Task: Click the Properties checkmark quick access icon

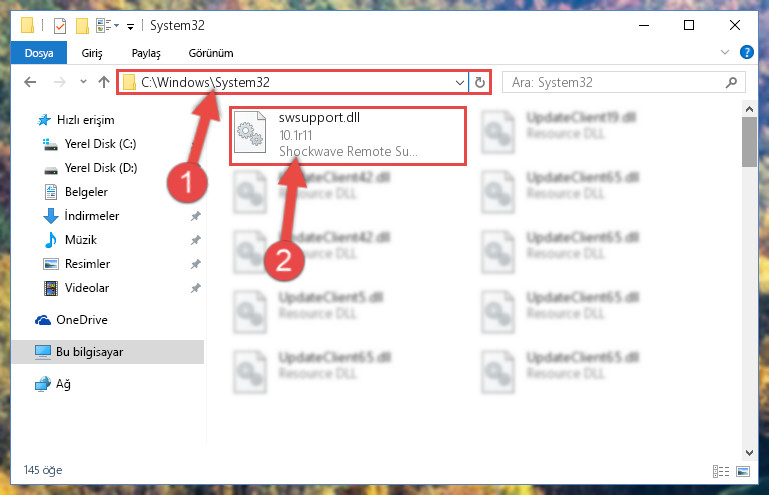Action: pos(60,26)
